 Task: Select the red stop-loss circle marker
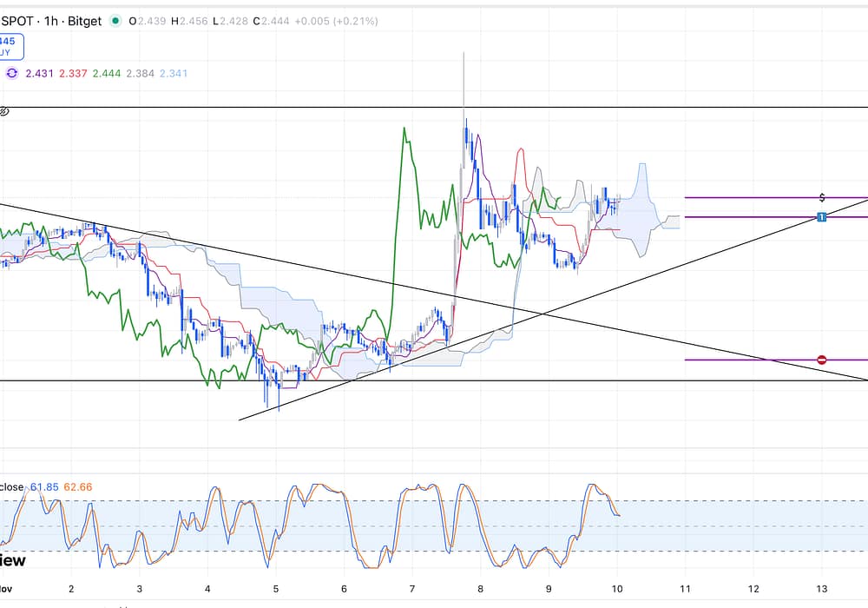click(821, 360)
